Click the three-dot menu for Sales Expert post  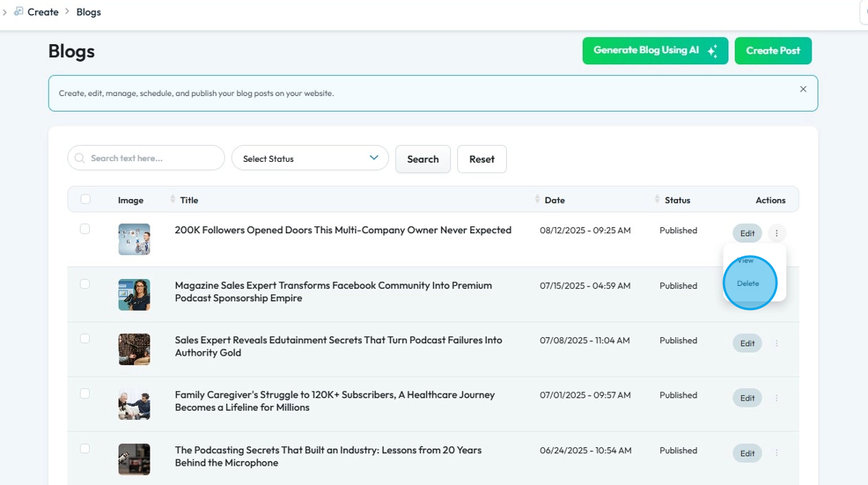[x=777, y=343]
